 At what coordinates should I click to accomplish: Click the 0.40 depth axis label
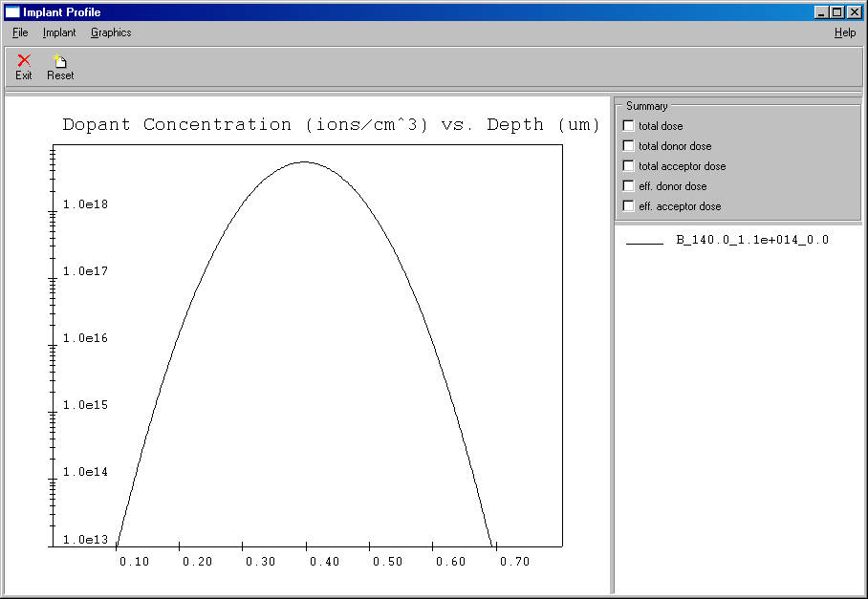tap(324, 562)
